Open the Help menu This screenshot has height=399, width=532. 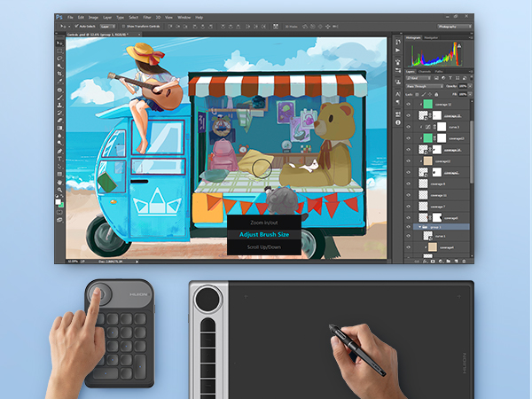(x=199, y=18)
